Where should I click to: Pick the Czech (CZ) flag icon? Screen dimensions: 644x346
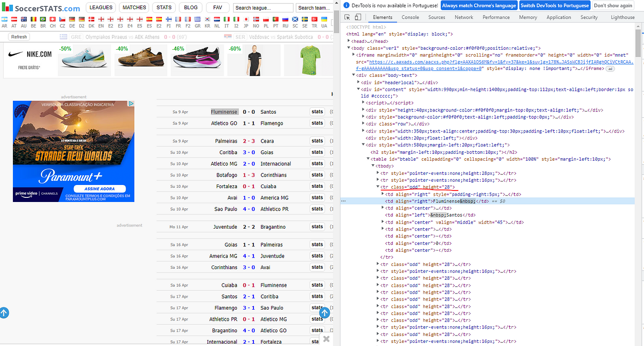[62, 19]
